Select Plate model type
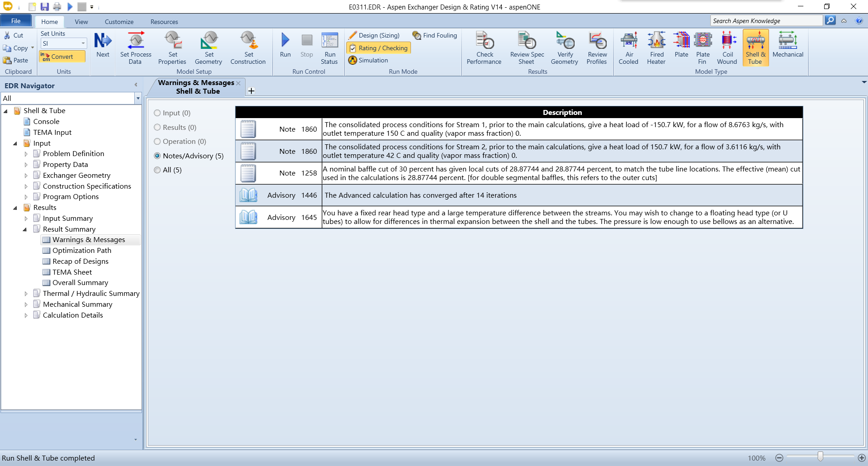The image size is (868, 466). tap(681, 45)
